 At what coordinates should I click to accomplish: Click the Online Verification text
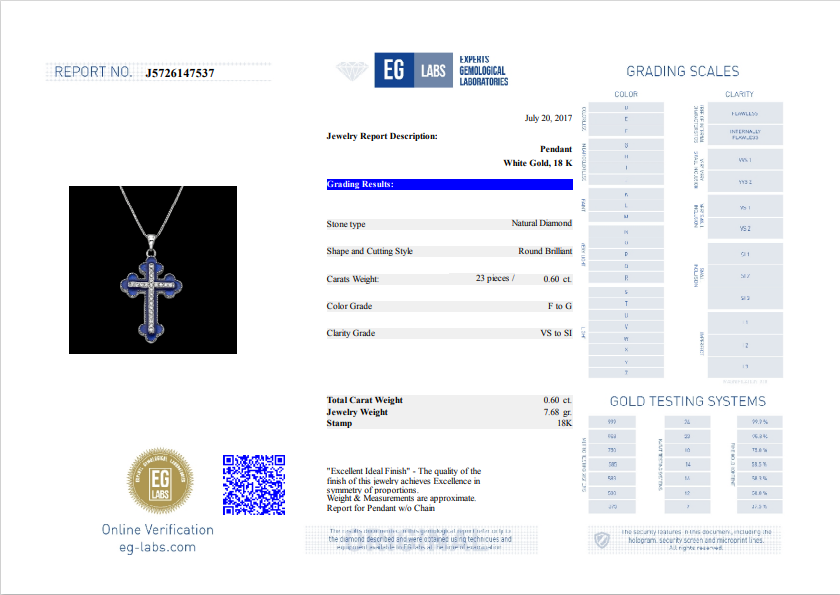(x=158, y=530)
